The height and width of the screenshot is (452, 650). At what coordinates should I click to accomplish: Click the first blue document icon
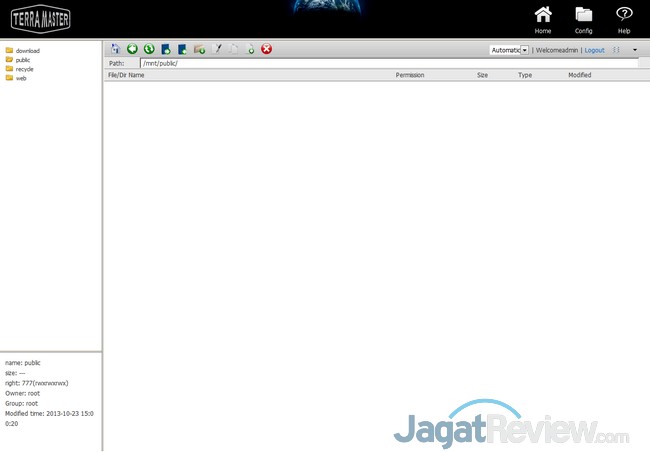166,49
